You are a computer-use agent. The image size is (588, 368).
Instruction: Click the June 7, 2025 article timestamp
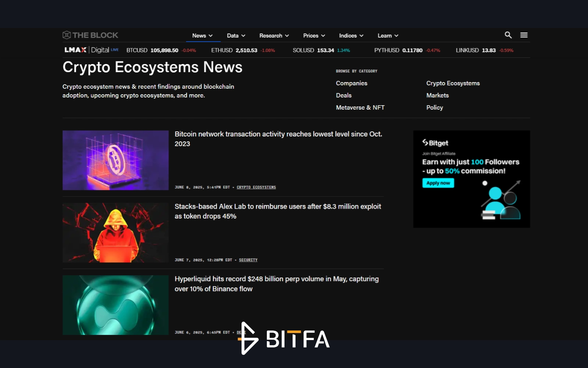[203, 260]
